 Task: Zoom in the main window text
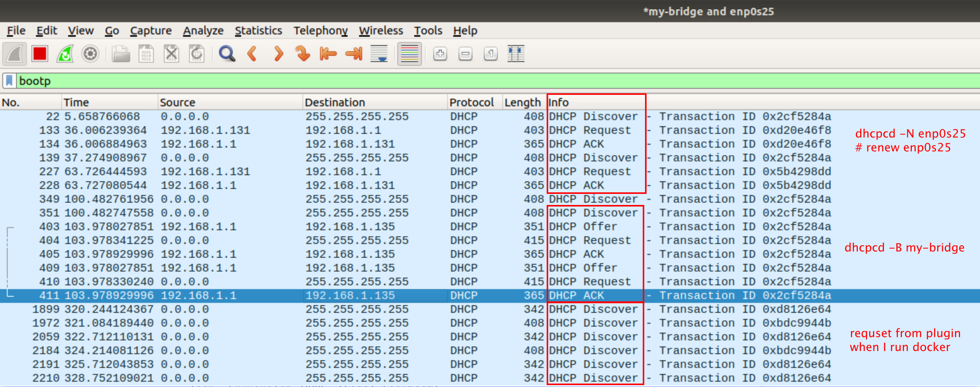(x=440, y=54)
